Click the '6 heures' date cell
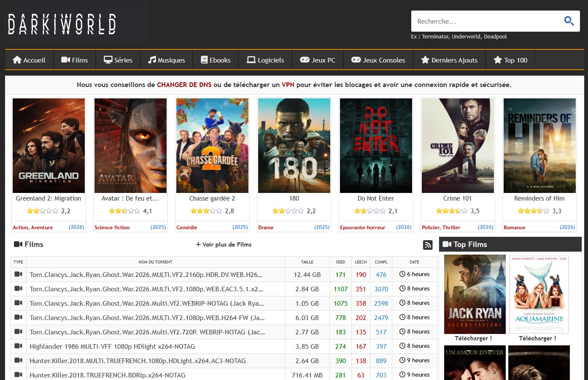This screenshot has height=380, width=588. 415,274
